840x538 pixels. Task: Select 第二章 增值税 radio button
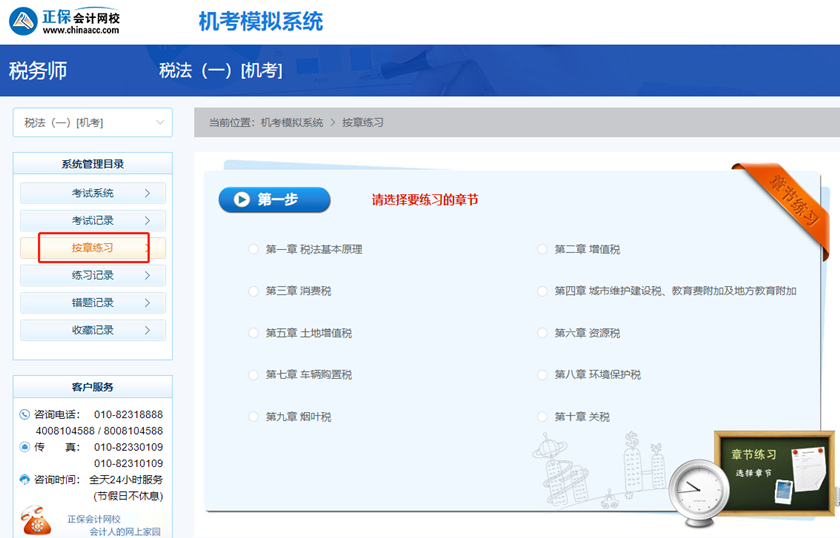click(543, 249)
